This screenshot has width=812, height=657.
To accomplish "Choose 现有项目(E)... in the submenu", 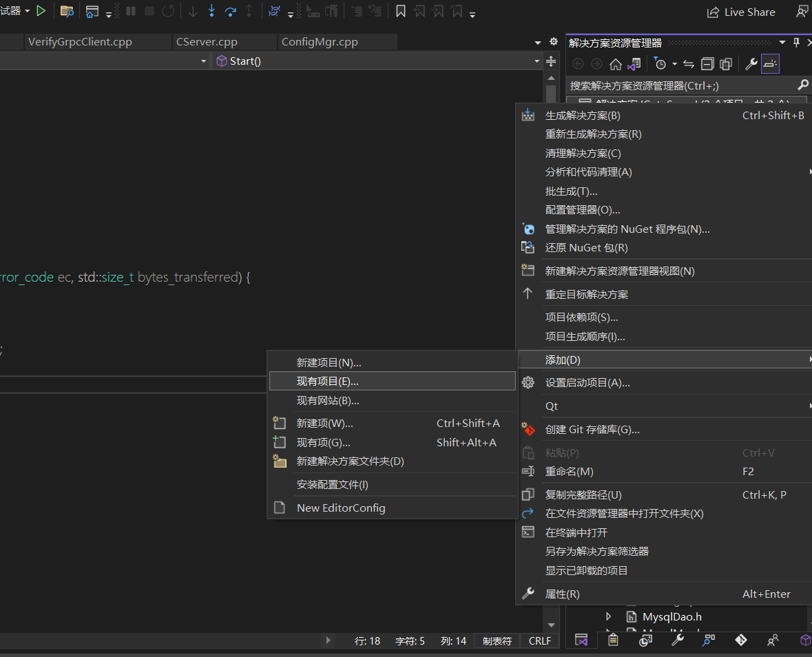I will coord(393,381).
